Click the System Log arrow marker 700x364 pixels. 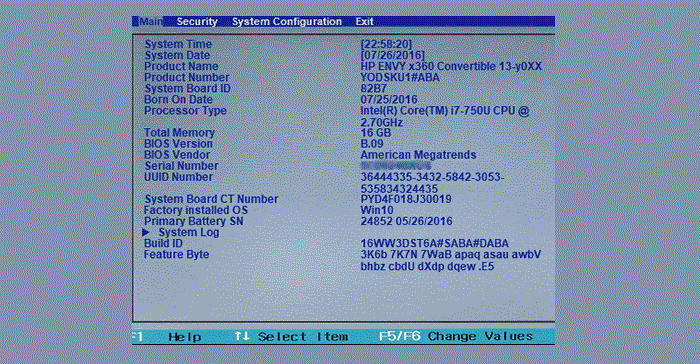click(146, 232)
